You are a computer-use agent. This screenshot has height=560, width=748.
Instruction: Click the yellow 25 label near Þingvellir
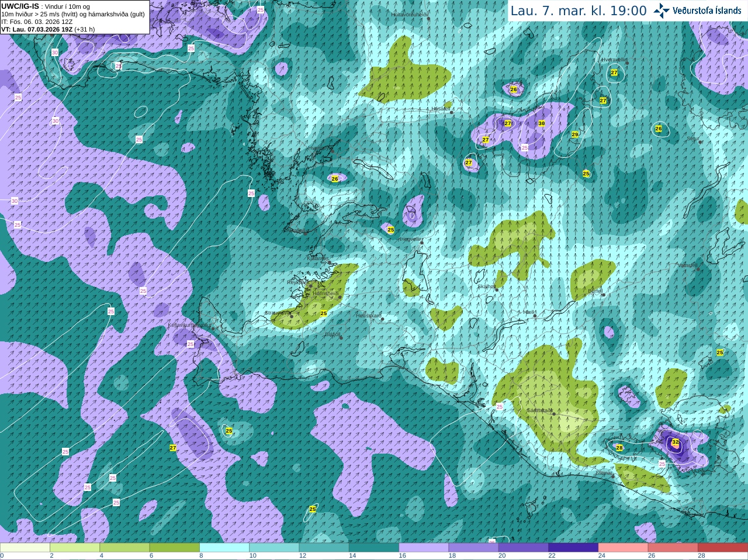pyautogui.click(x=391, y=230)
